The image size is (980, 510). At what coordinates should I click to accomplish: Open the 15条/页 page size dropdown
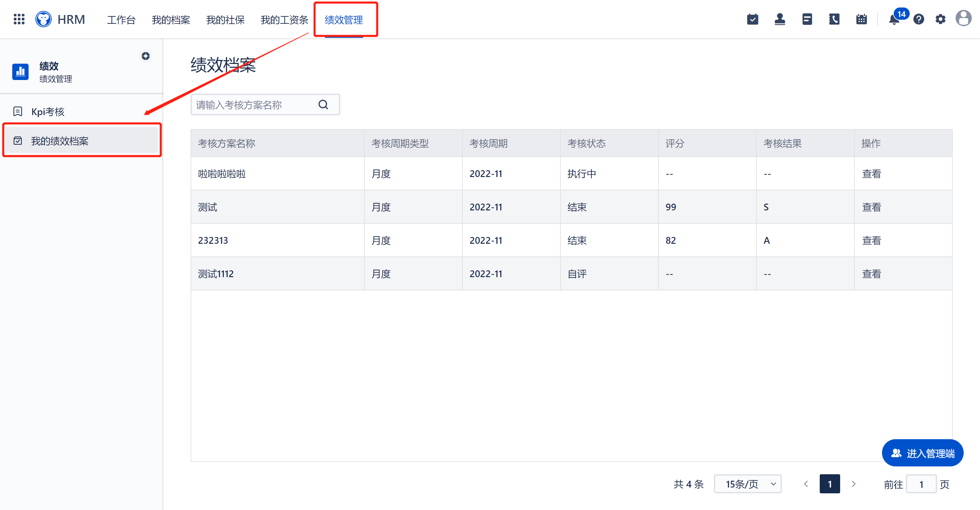point(748,484)
